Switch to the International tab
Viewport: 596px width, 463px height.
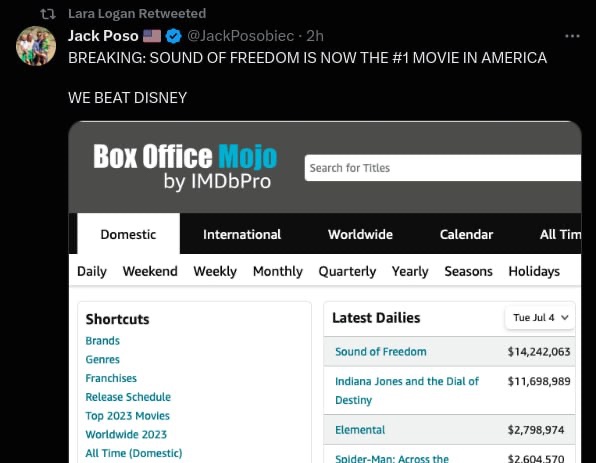point(242,235)
